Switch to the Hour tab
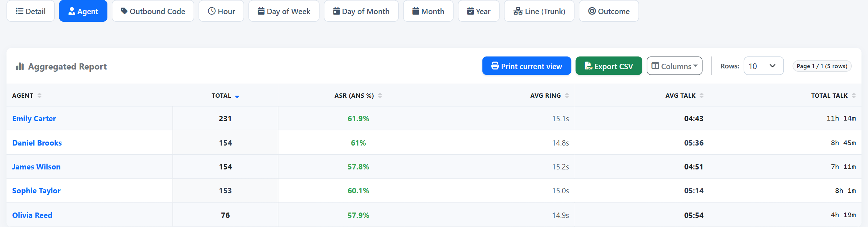 point(221,11)
